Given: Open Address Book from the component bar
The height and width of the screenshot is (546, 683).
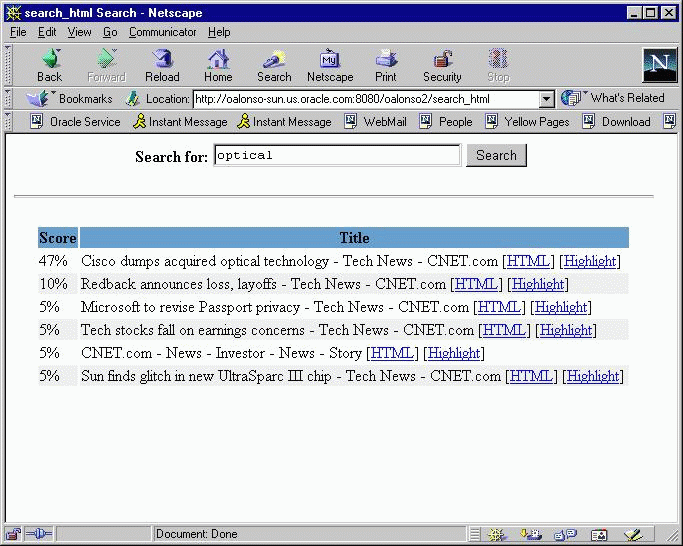Looking at the screenshot, I should click(599, 534).
